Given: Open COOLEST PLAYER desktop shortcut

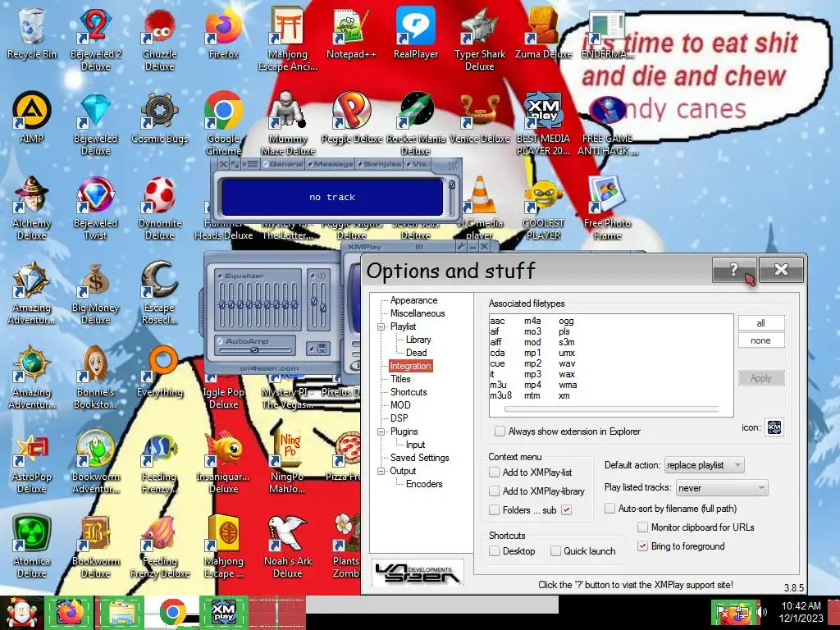Looking at the screenshot, I should click(x=543, y=208).
